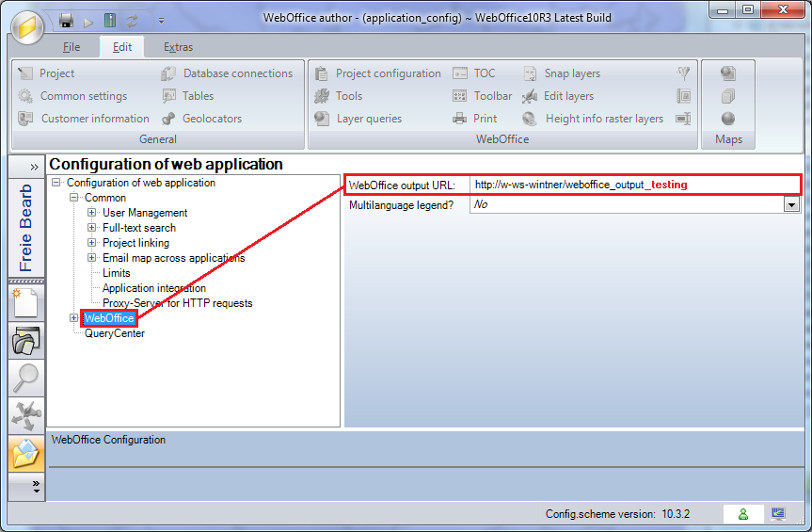Click the sphere icon in Maps group
812x532 pixels.
tap(728, 119)
